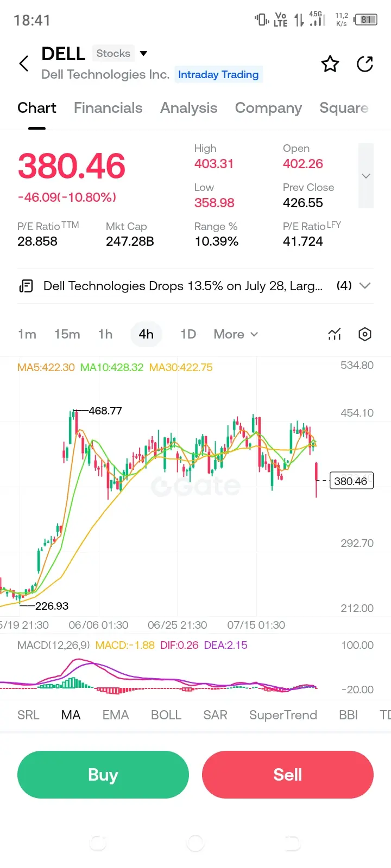Tap the vibrate mode status icon

point(262,20)
